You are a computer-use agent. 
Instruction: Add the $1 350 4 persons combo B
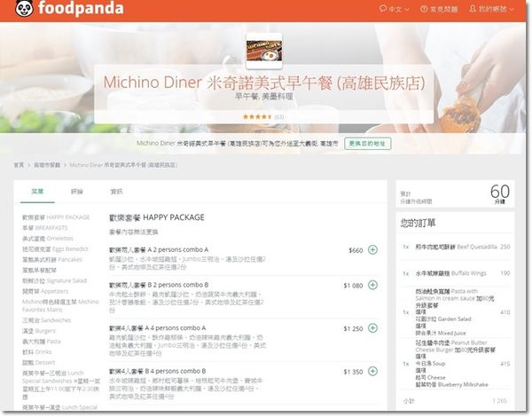(x=372, y=371)
